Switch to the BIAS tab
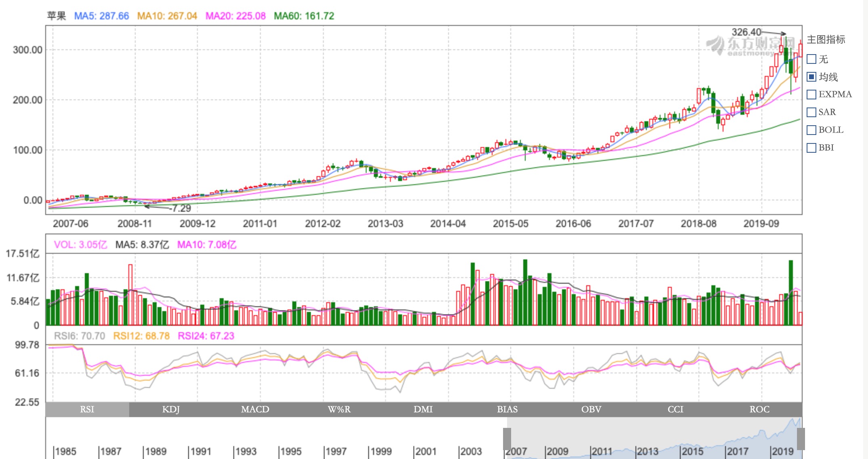 (x=507, y=409)
